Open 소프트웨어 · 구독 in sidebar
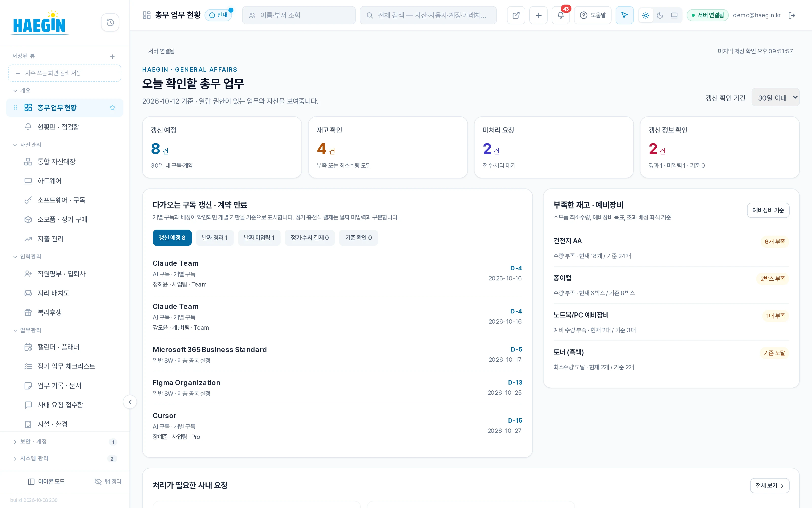The height and width of the screenshot is (508, 812). [65, 200]
